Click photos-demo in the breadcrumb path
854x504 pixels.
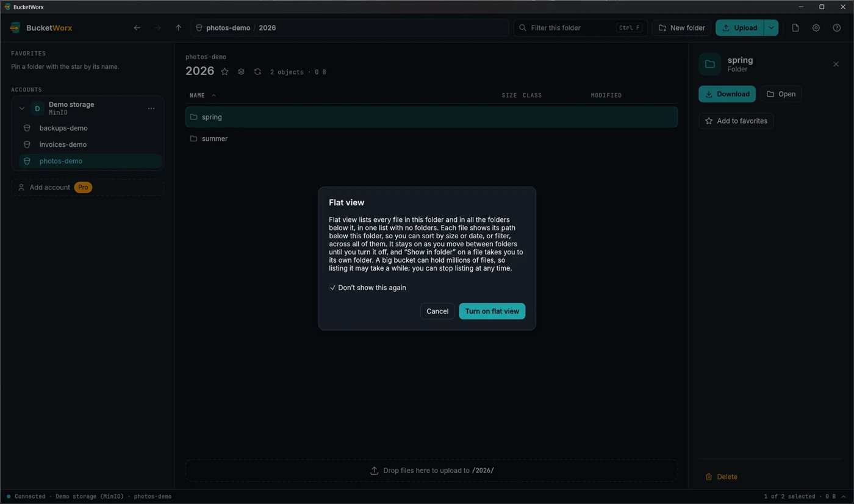point(228,28)
